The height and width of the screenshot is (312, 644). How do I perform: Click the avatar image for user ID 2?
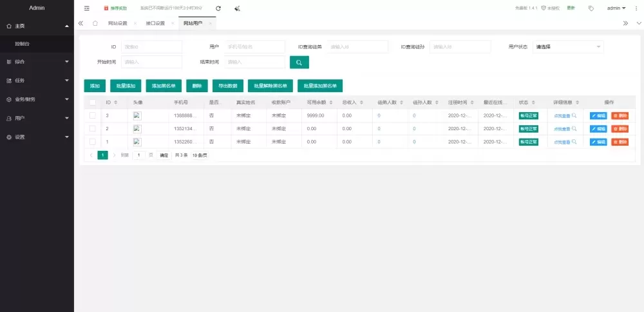[x=137, y=129]
